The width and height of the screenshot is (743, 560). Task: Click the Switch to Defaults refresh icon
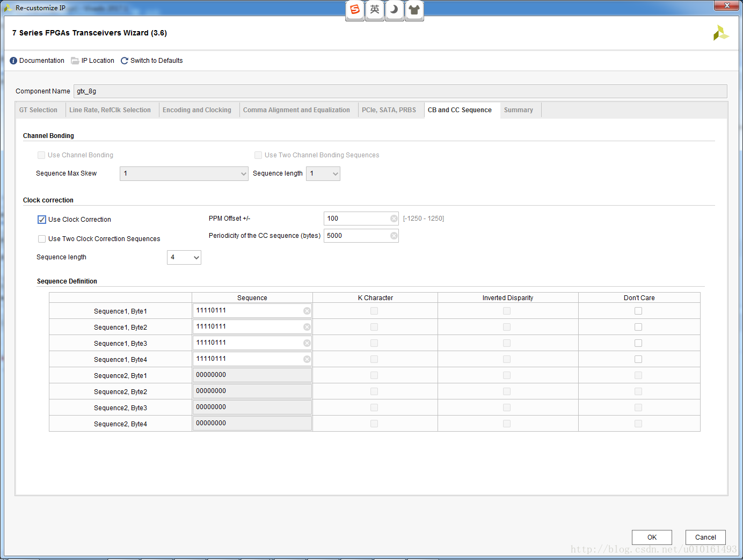125,61
